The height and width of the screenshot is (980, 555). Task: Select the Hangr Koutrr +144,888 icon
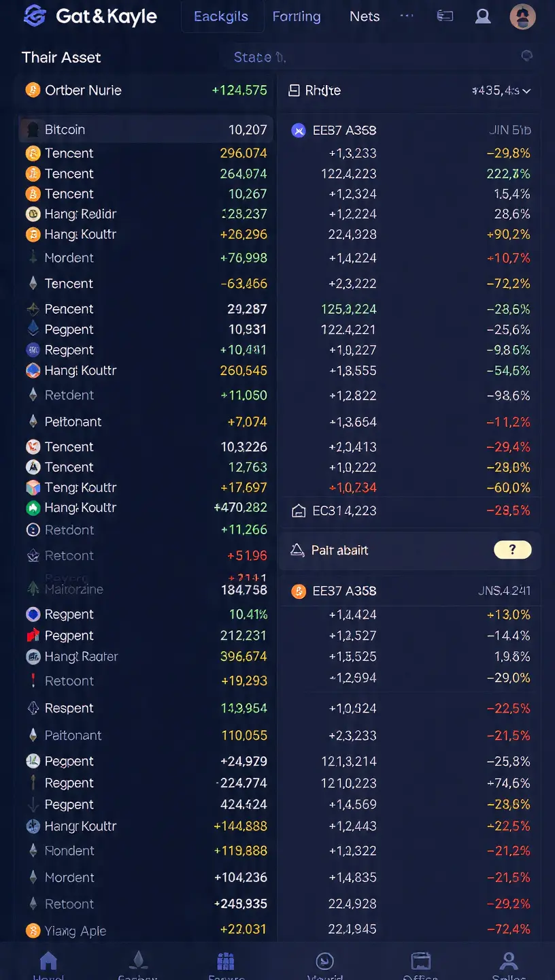33,826
